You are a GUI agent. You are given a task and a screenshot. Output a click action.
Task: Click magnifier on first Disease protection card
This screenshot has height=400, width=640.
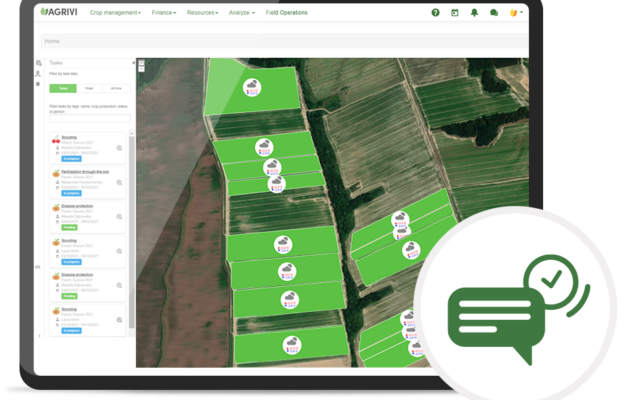pyautogui.click(x=119, y=217)
